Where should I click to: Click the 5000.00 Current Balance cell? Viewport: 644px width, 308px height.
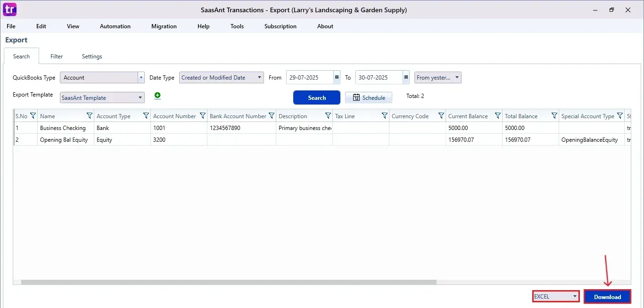474,128
